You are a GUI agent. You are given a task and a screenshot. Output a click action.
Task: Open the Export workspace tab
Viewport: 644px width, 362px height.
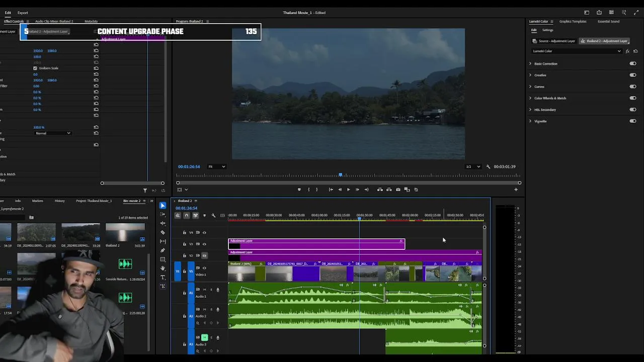click(23, 13)
